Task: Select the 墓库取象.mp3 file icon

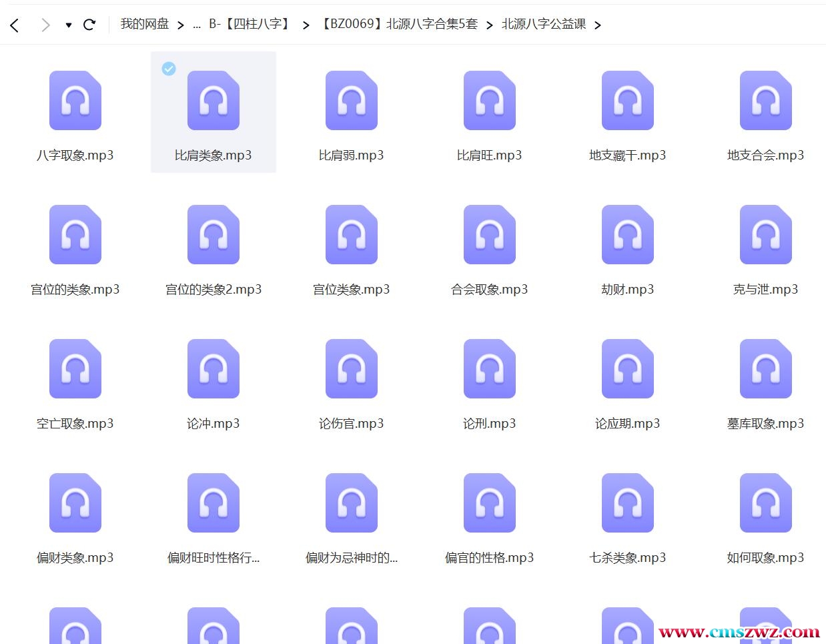Action: point(765,369)
